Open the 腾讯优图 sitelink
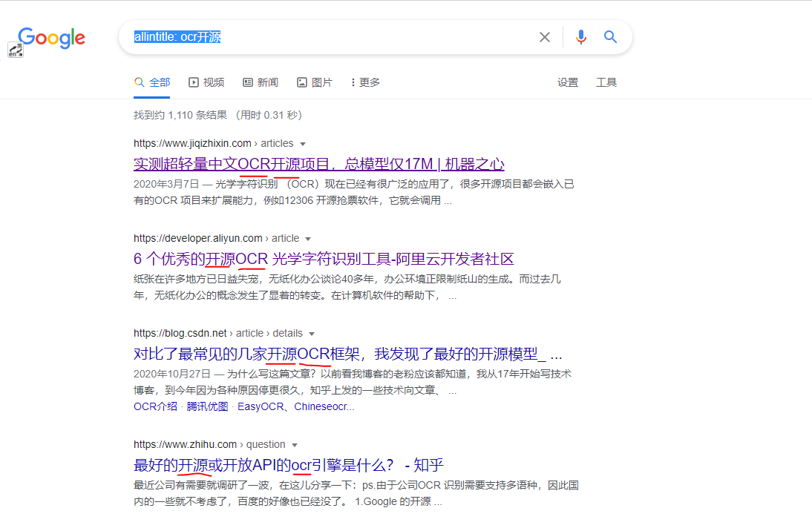Screen dimensions: 812x528 207,406
